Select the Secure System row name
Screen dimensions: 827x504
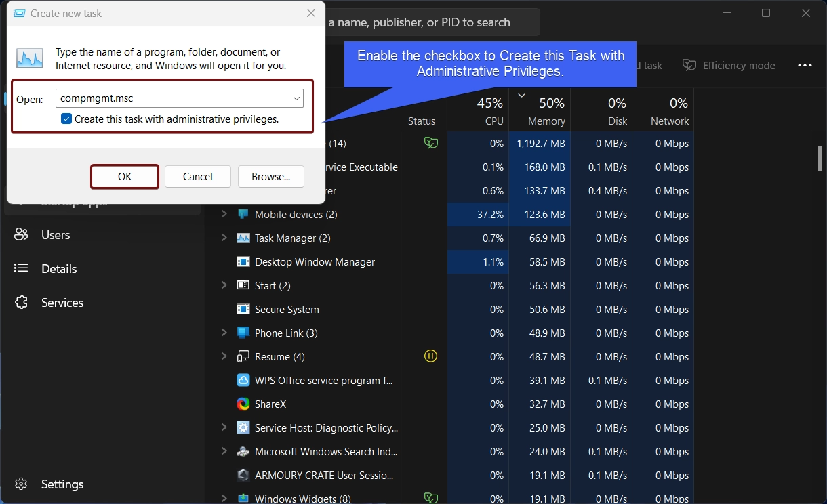(x=287, y=310)
